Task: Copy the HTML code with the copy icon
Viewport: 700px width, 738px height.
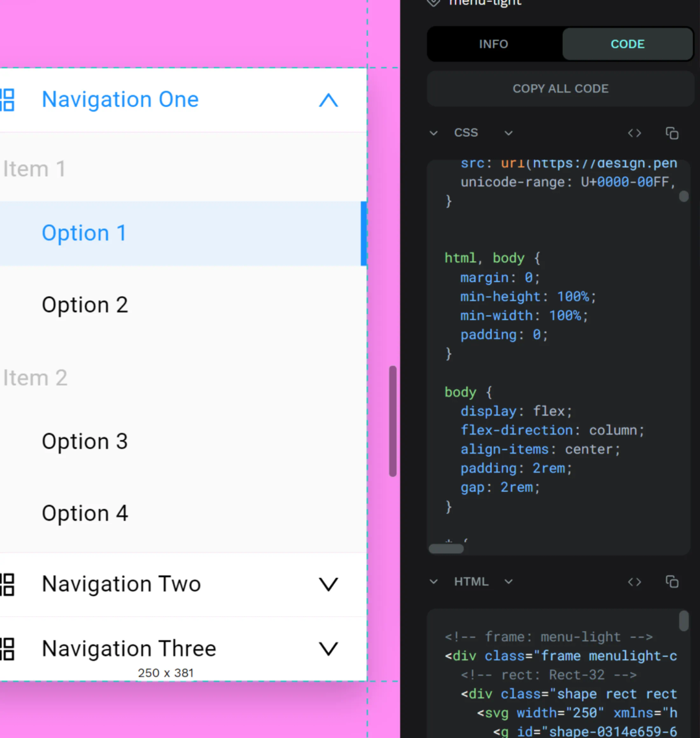Action: pos(671,582)
